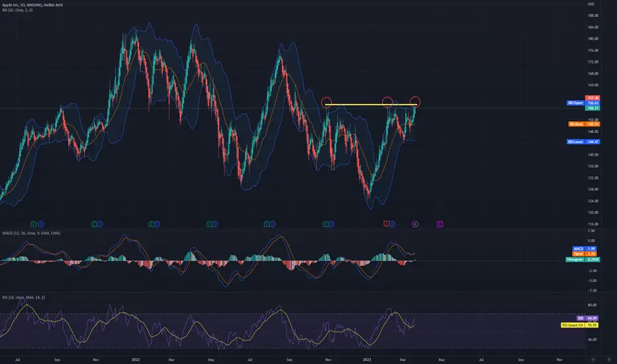Click the BB (20, close, 2, 0) indicator legend
This screenshot has height=364, width=617.
(x=17, y=10)
